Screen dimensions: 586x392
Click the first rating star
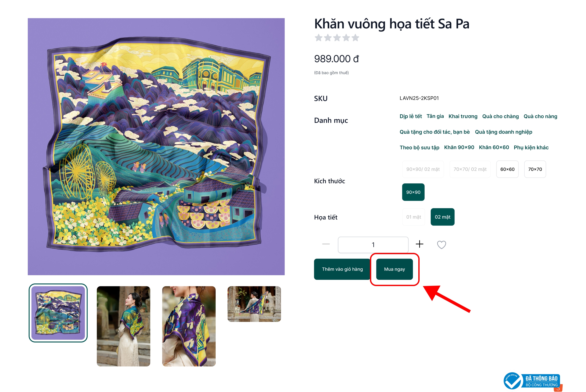pos(318,38)
